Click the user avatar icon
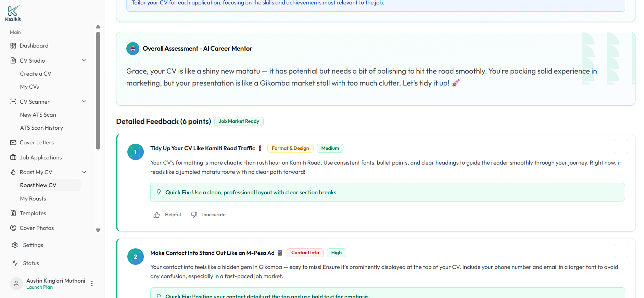Screen dimensions: 644x298 (x=16, y=284)
